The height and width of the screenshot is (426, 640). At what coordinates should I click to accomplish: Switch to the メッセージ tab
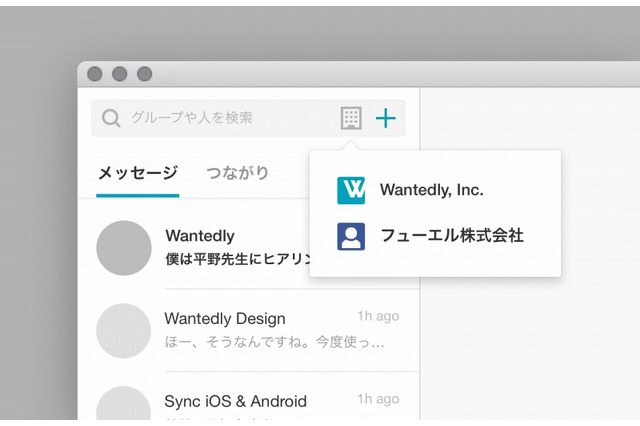[x=138, y=173]
